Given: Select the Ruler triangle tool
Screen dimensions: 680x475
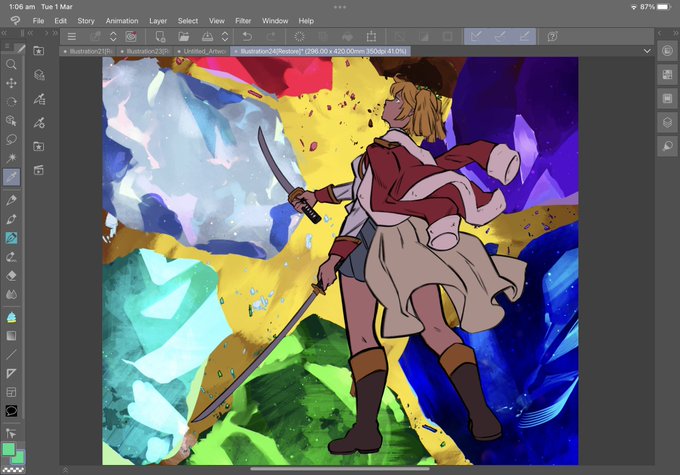Looking at the screenshot, I should pyautogui.click(x=11, y=373).
